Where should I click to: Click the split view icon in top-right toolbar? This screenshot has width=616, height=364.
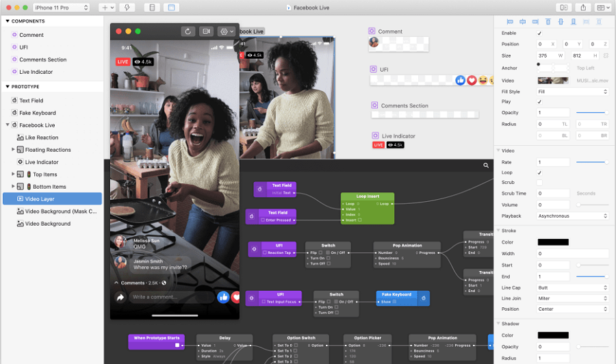click(564, 8)
